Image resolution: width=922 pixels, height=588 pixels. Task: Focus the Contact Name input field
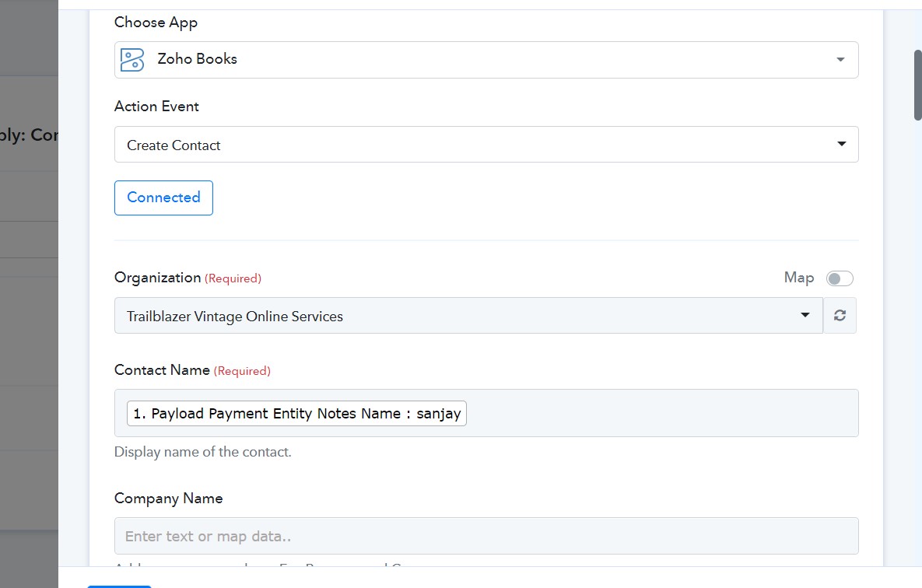(486, 413)
